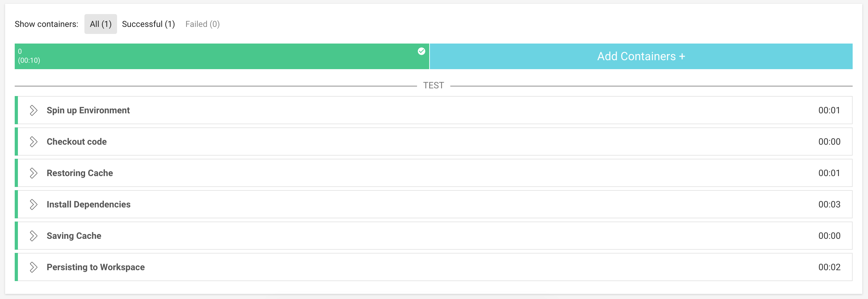Click the chevron beside Persisting to Workspace

(x=34, y=267)
